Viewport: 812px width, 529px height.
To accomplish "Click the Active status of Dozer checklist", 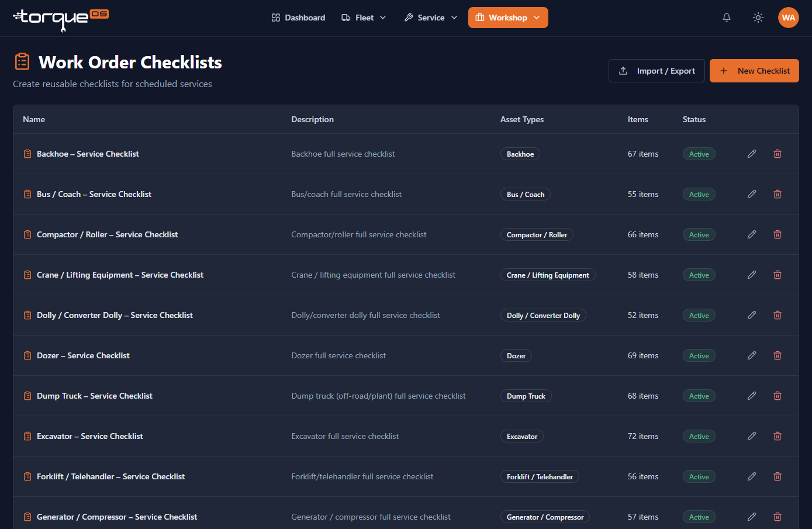I will pos(699,356).
